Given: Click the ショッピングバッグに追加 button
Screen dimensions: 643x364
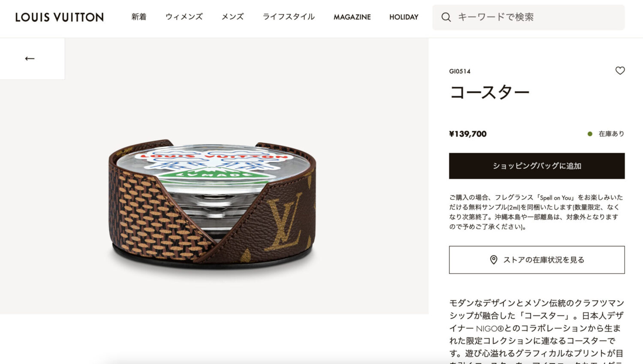Looking at the screenshot, I should [537, 166].
